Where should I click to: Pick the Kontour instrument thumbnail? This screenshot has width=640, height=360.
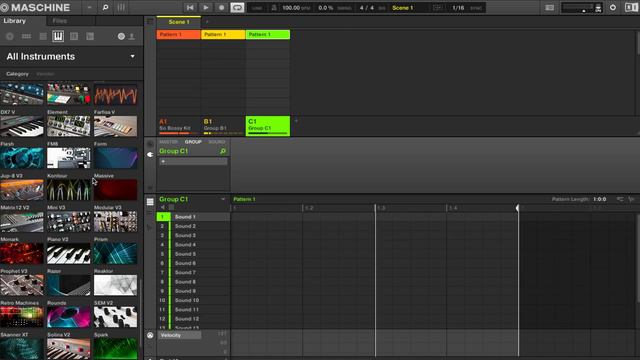[x=69, y=189]
